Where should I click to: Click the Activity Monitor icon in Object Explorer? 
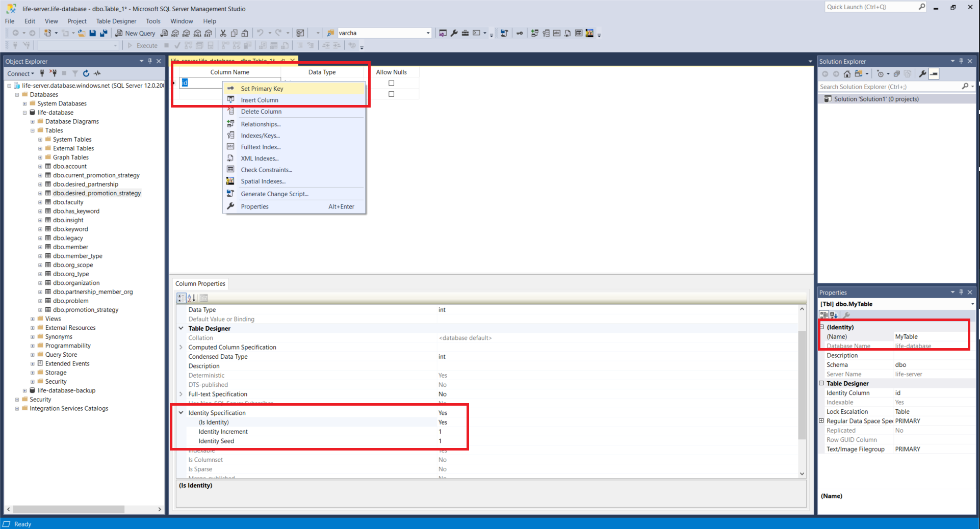pyautogui.click(x=97, y=73)
